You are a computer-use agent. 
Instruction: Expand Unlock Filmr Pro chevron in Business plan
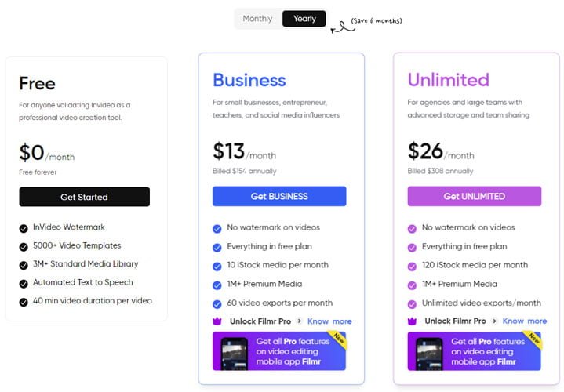click(300, 321)
